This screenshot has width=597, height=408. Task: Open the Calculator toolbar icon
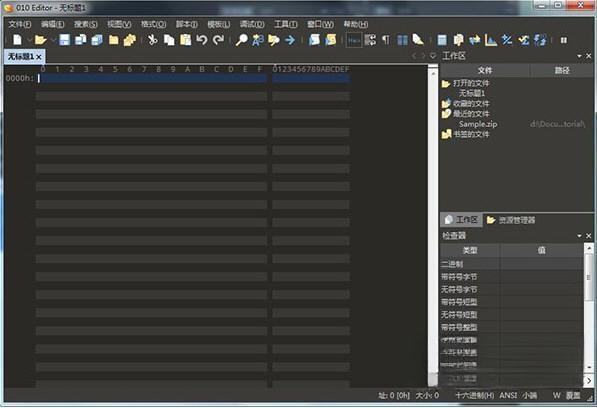pyautogui.click(x=442, y=40)
